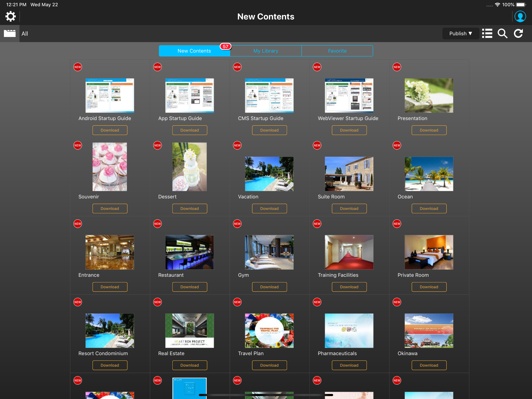Viewport: 532px width, 399px height.
Task: Download the Souvenir content
Action: coord(110,208)
